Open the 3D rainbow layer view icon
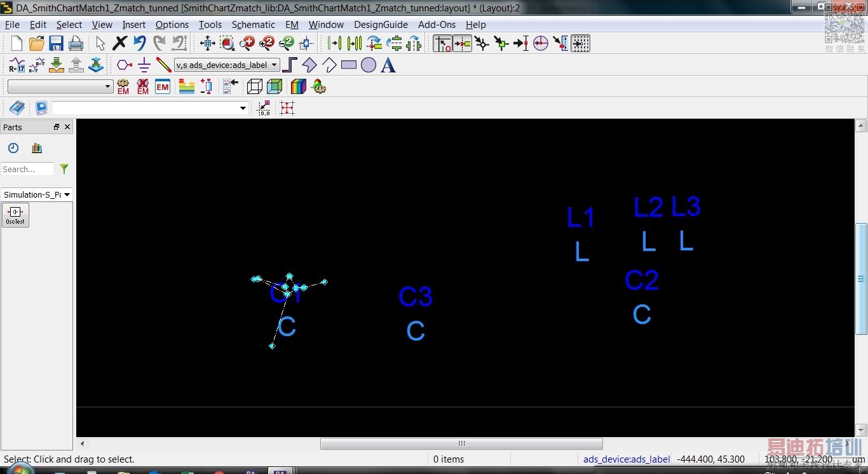The height and width of the screenshot is (474, 868). [298, 86]
